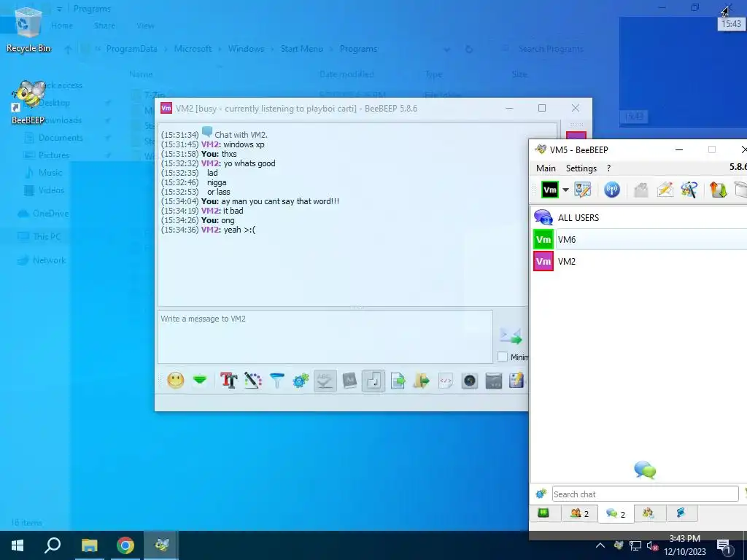Open chat with VM6

point(640,239)
